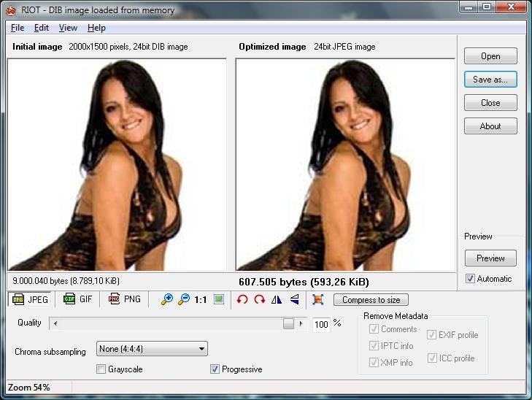This screenshot has width=532, height=400.
Task: Rotate image right with clockwise arrow
Action: point(260,300)
